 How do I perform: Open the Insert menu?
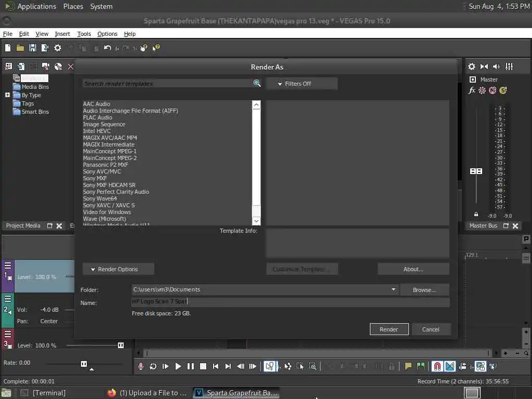[62, 34]
